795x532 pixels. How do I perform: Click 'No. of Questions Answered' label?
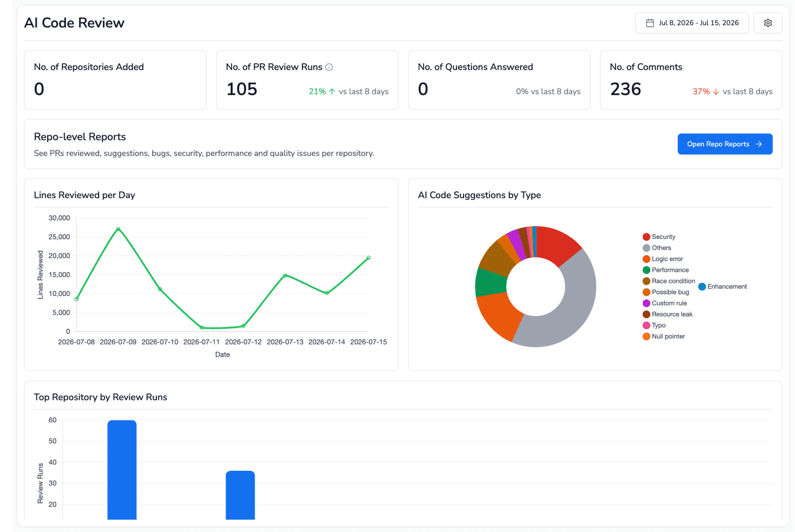click(475, 67)
